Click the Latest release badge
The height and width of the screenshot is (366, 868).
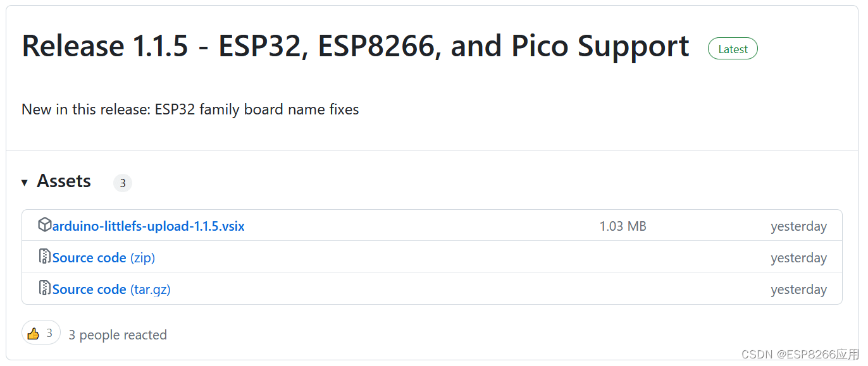[x=732, y=48]
